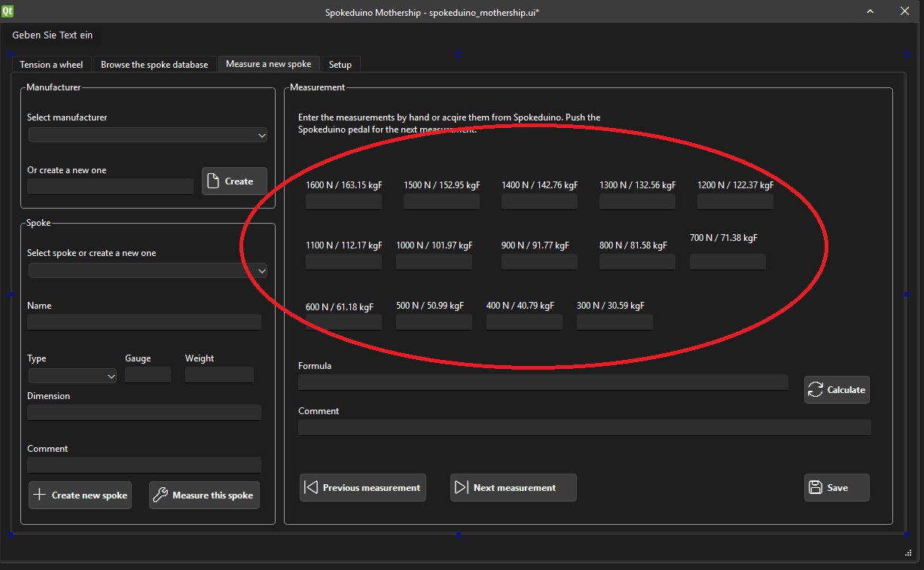Viewport: 924px width, 570px height.
Task: Click the Gauge input field
Action: click(148, 375)
